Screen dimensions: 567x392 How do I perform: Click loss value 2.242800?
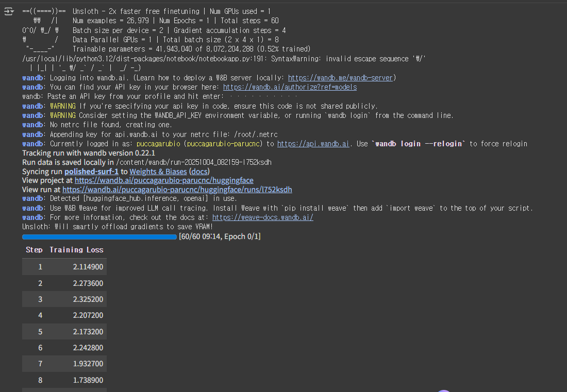(x=88, y=348)
